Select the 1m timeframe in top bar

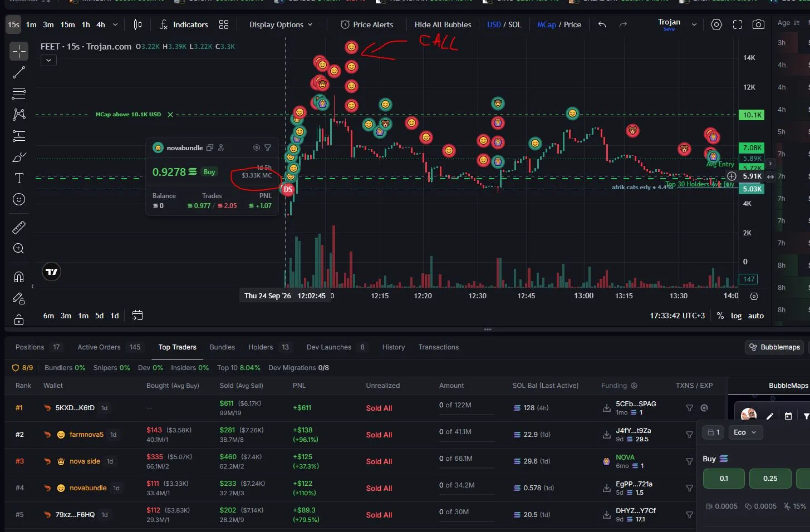tap(31, 24)
